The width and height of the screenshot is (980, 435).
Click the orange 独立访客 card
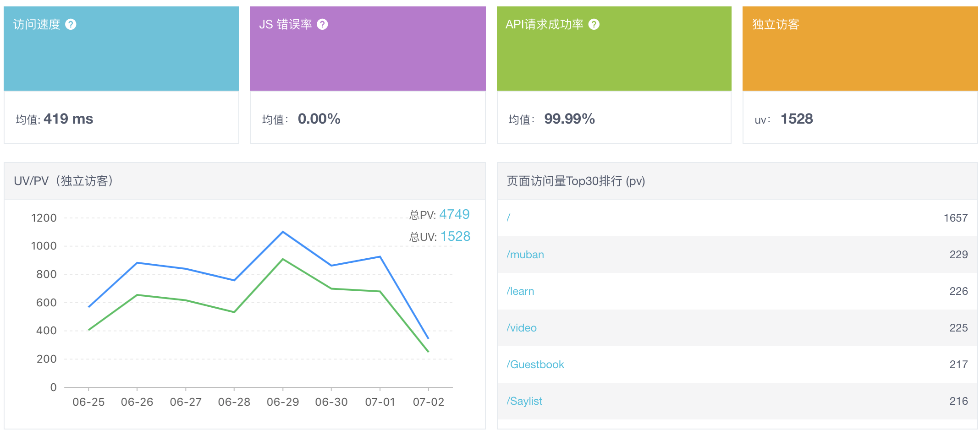click(860, 55)
